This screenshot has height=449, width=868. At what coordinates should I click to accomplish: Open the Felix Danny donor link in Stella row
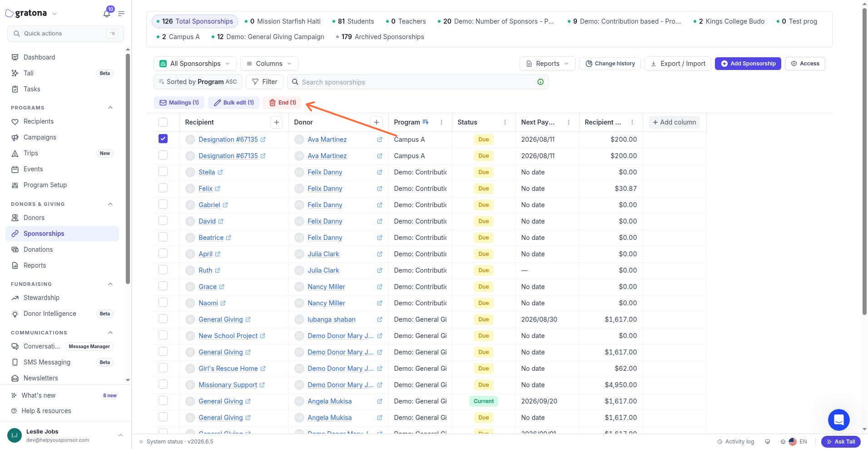tap(325, 172)
